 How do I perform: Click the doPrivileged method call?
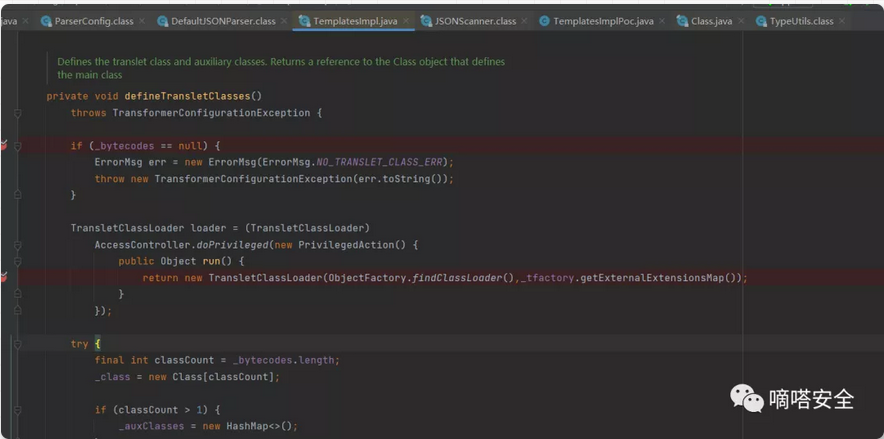tap(233, 245)
